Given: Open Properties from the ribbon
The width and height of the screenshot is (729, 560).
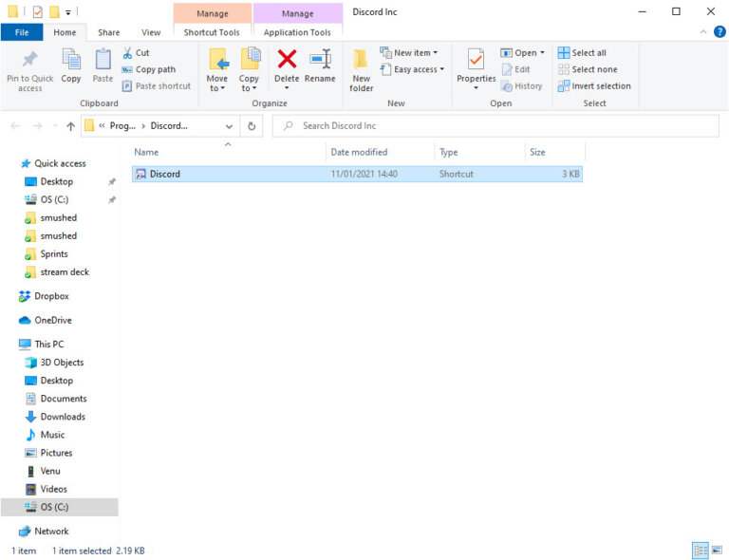Looking at the screenshot, I should 476,66.
